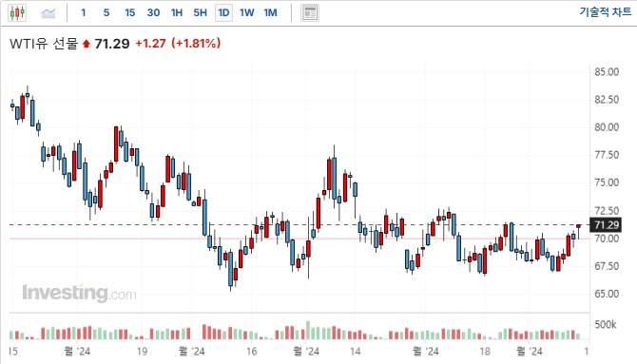Click the 71.29 last price value
Image resolution: width=637 pixels, height=364 pixels.
pos(112,44)
